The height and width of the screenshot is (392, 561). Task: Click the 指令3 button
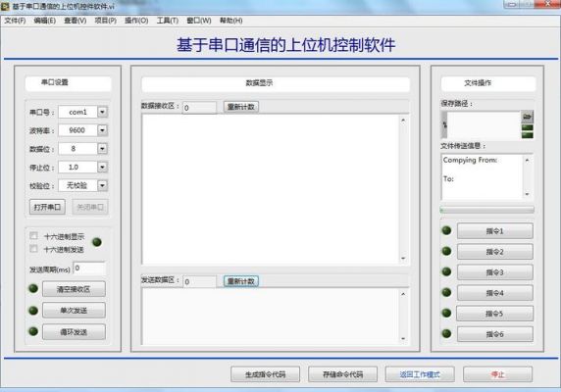(495, 272)
